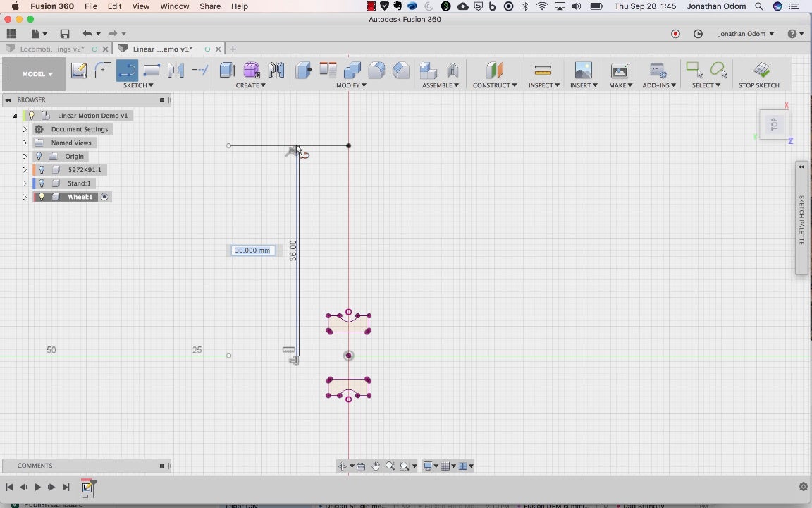Expand the Stand:1 tree node
Screen dimensions: 812x508
point(25,183)
